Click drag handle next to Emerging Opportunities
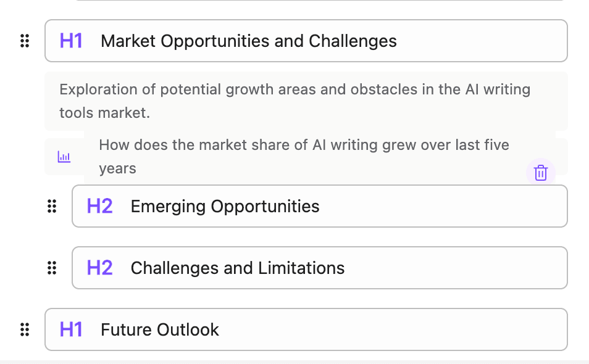589x364 pixels. (x=52, y=206)
